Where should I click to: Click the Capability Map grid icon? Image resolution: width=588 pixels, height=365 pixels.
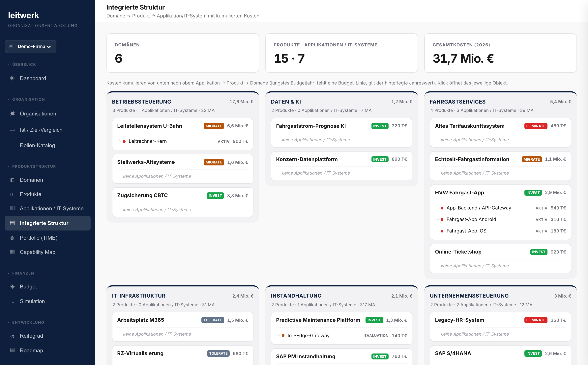point(12,252)
